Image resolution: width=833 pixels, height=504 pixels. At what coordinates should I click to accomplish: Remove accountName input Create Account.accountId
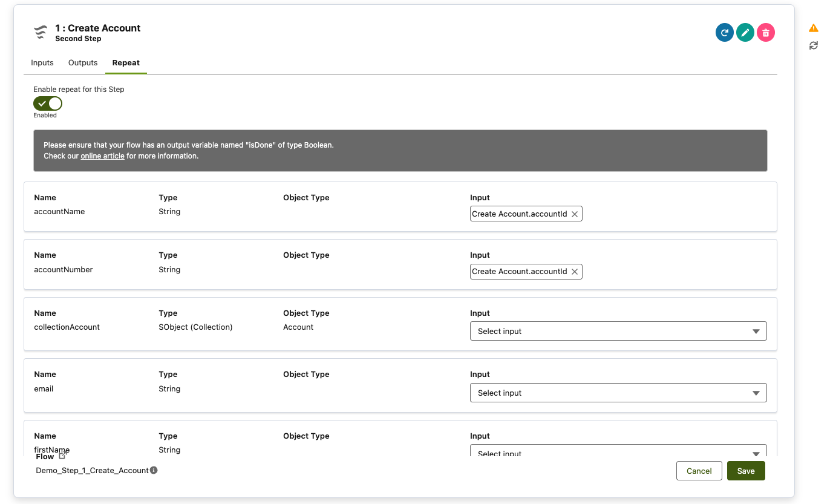(575, 214)
